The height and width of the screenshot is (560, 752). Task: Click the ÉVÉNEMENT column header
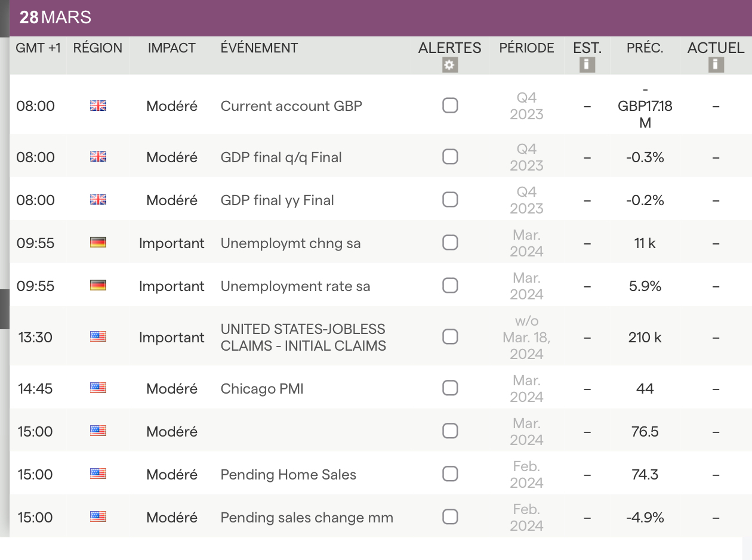click(259, 48)
